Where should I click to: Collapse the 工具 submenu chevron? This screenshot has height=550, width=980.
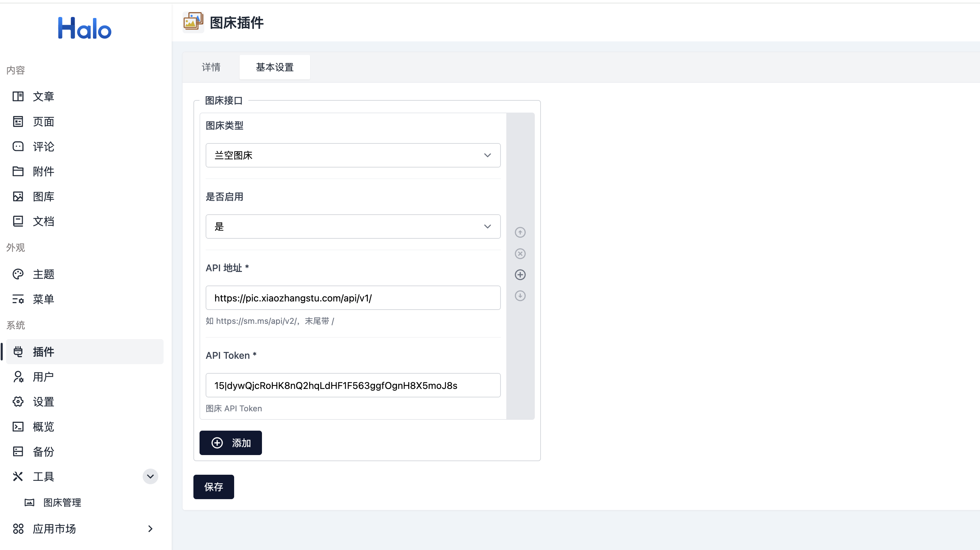(150, 476)
